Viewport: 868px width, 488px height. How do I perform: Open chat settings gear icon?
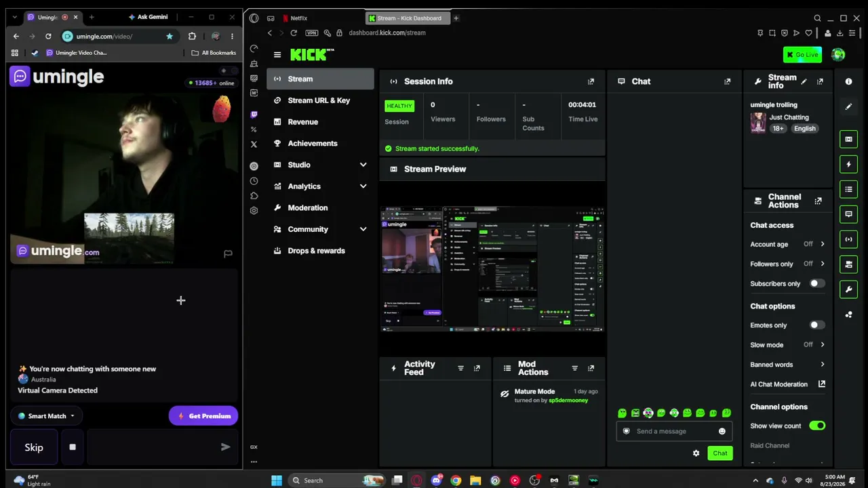[696, 453]
